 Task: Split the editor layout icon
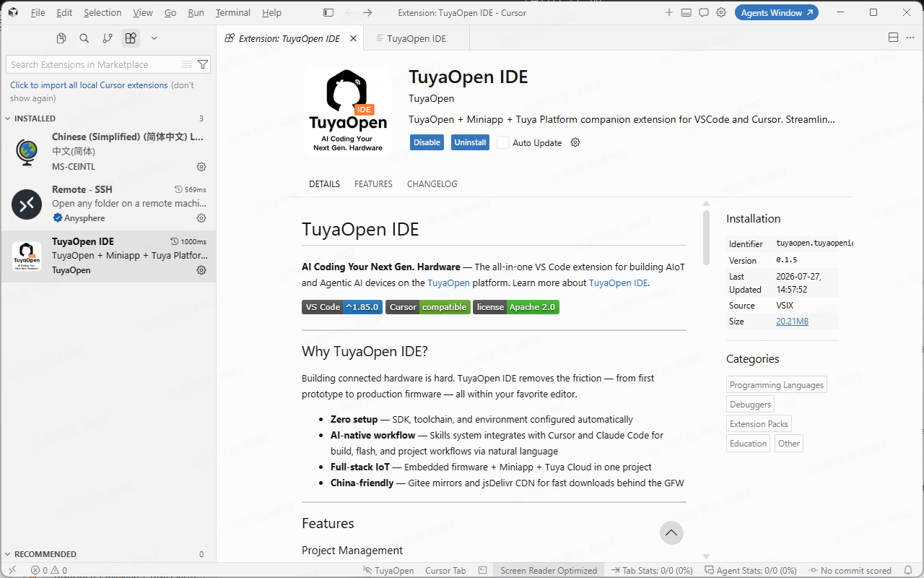pyautogui.click(x=893, y=38)
